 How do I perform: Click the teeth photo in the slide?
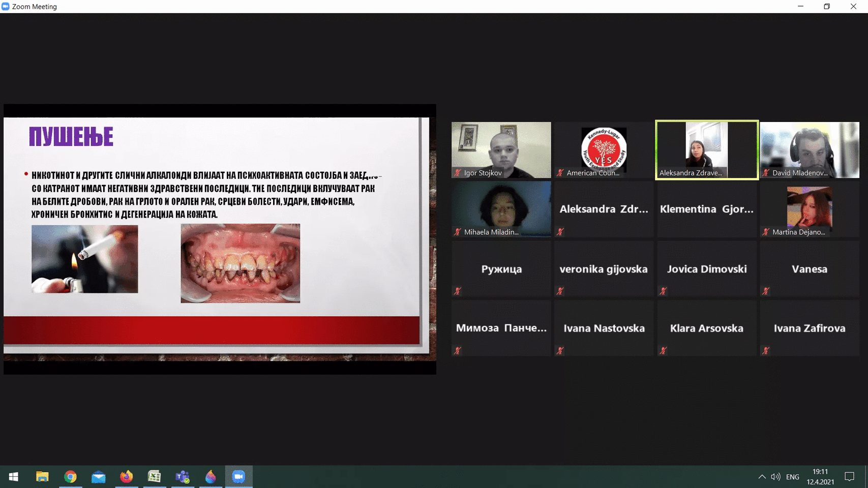(x=240, y=263)
